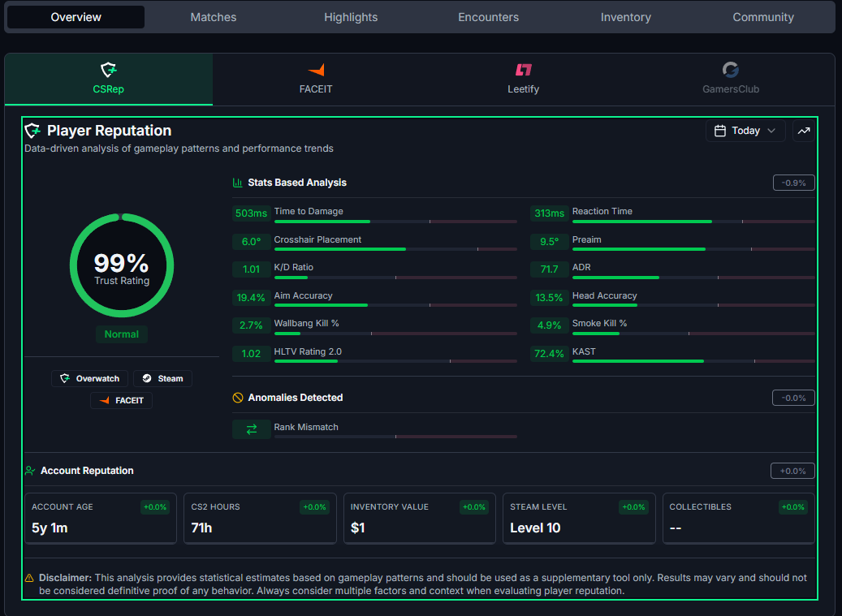This screenshot has height=616, width=842.
Task: Expand the Today date range dropdown
Action: [x=745, y=131]
